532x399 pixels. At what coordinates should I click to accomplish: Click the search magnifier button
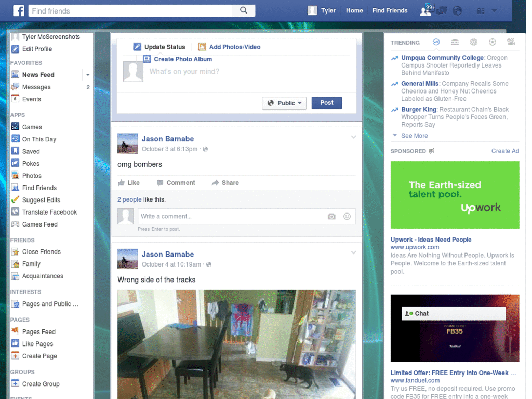[244, 10]
